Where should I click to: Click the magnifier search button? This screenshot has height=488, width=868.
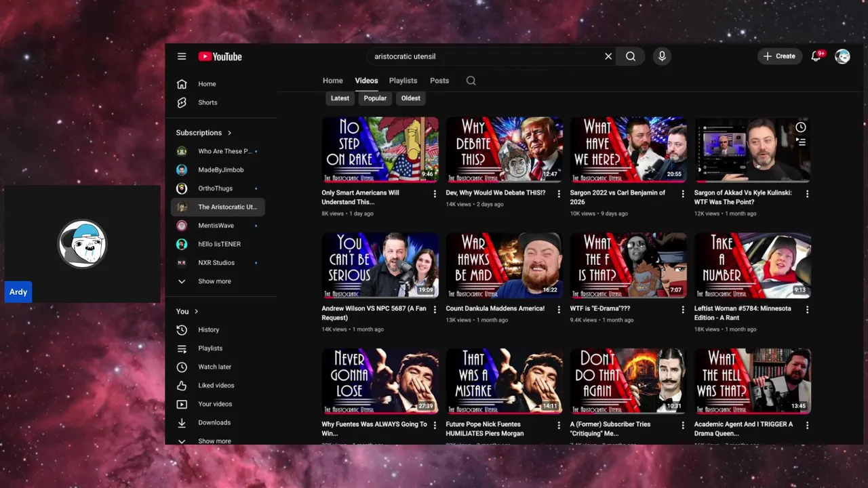[631, 56]
